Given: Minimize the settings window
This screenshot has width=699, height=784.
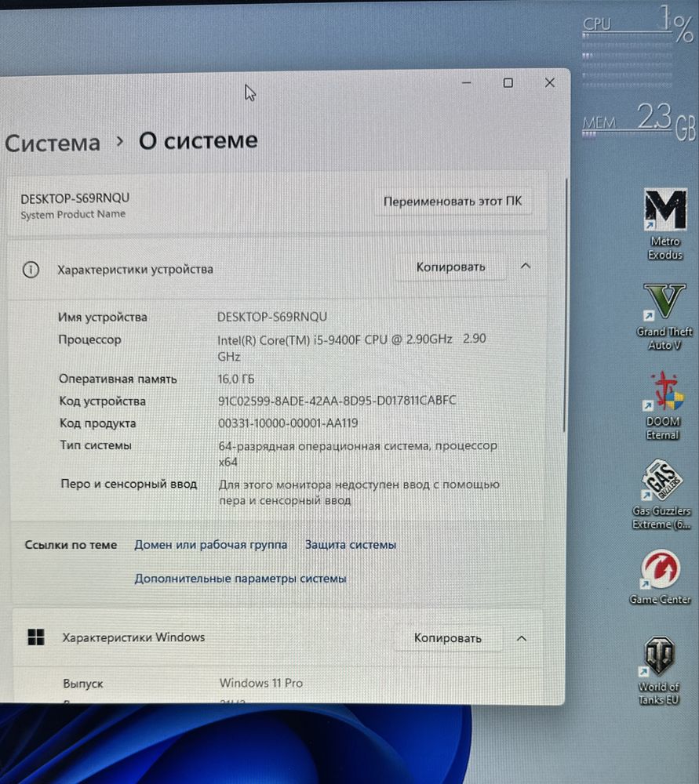Looking at the screenshot, I should coord(466,82).
